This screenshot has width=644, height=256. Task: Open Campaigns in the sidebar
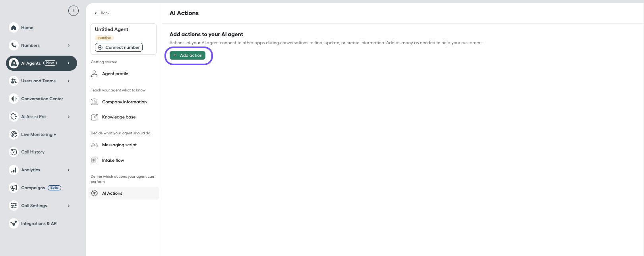coord(33,188)
